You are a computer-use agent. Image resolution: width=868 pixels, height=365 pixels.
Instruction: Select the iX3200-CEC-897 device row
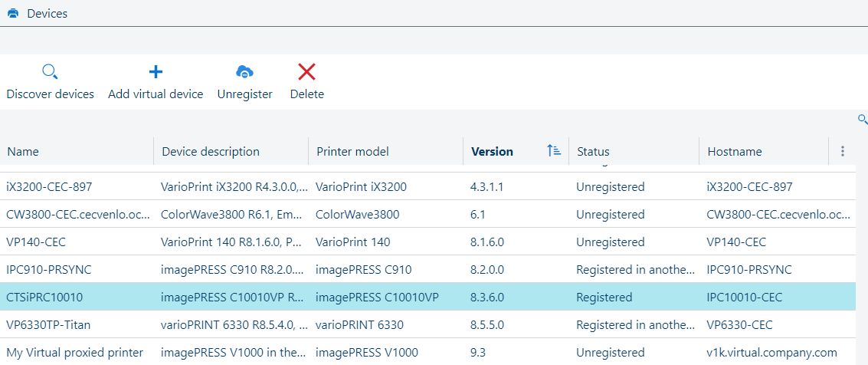pos(50,187)
